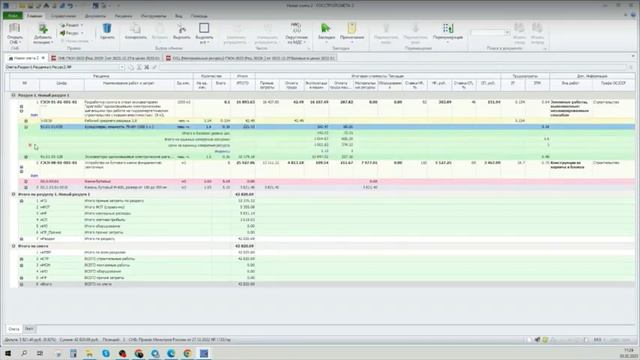640x360 pixels.
Task: Switch to the Документы ribbon tab
Action: (95, 16)
